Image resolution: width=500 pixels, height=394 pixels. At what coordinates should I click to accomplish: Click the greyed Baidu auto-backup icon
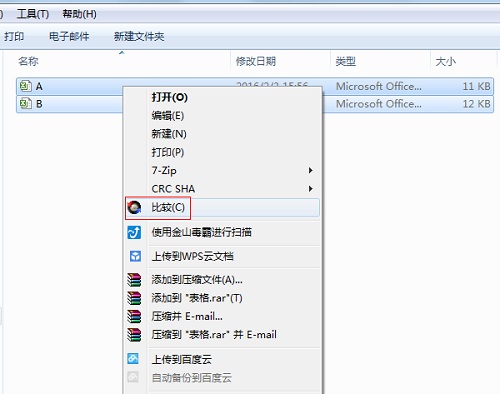point(133,377)
